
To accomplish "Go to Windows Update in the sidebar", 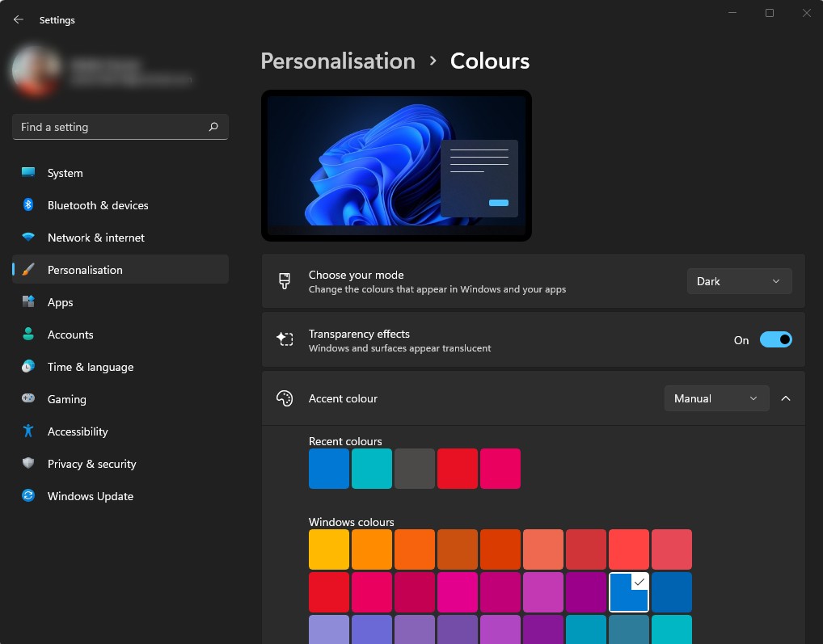I will click(120, 496).
